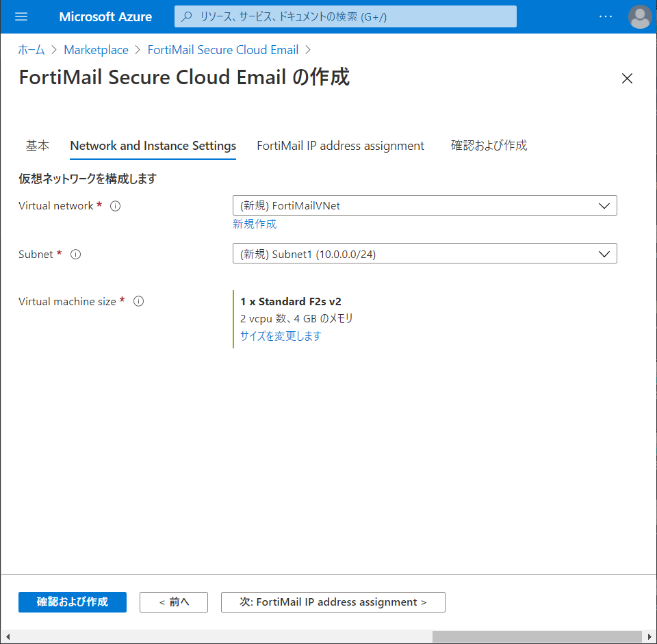
Task: Click the Microsoft Azure logo text
Action: [x=105, y=16]
